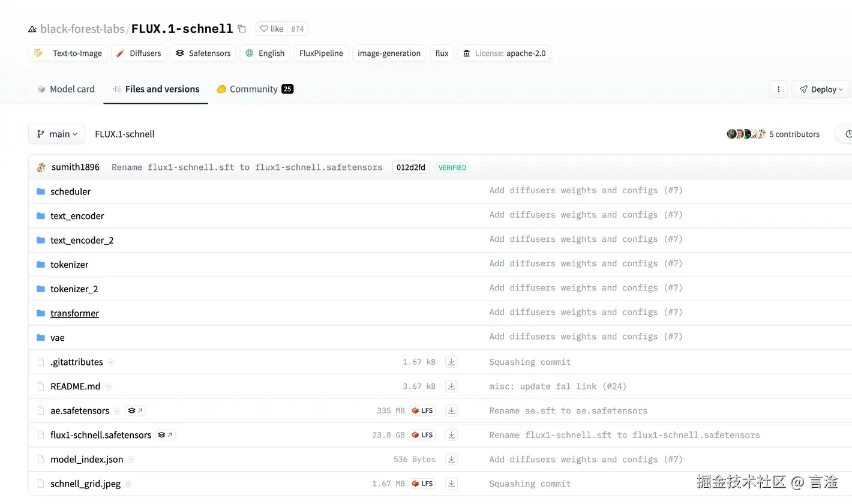
Task: Click the LFS badge on ae.safetensors row
Action: click(422, 411)
